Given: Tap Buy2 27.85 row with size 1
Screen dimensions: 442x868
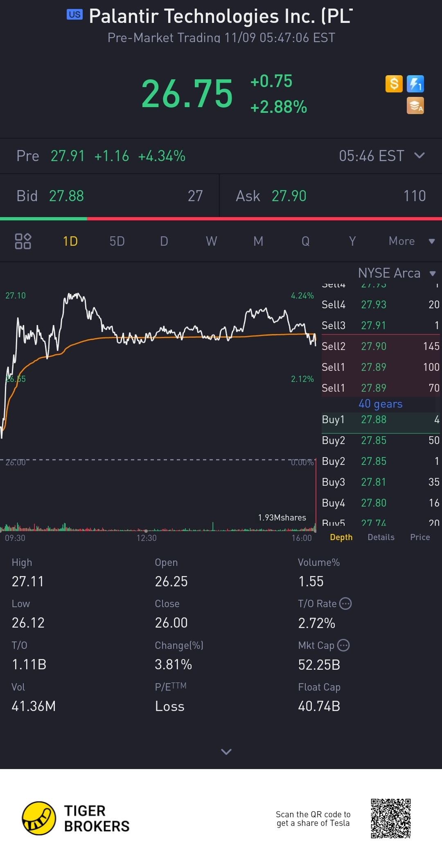Looking at the screenshot, I should pos(381,461).
